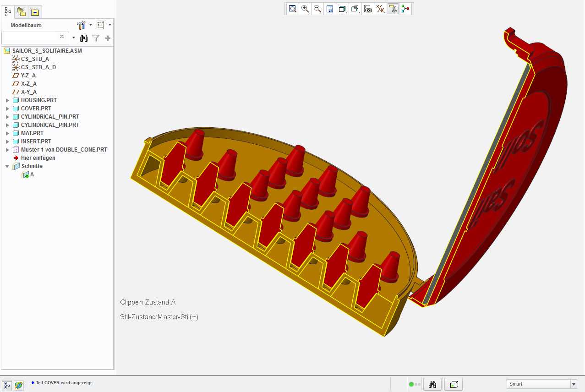Click the Stil-Zustand:Master-Stil(+) label
This screenshot has width=585, height=392.
click(159, 317)
